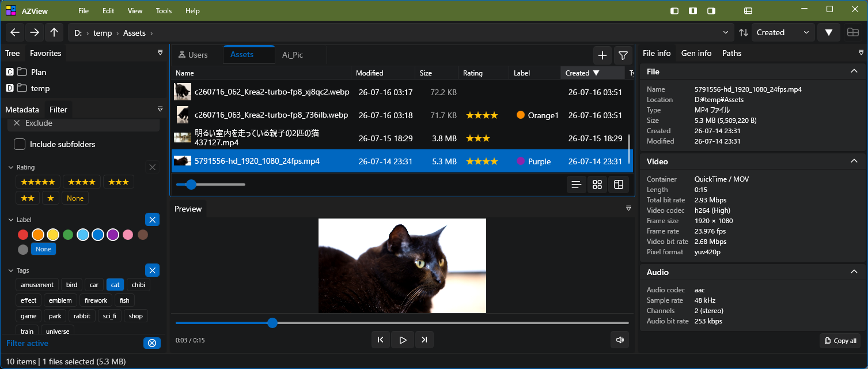Open the Created sort dropdown
Viewport: 868px width, 369px height.
[783, 33]
